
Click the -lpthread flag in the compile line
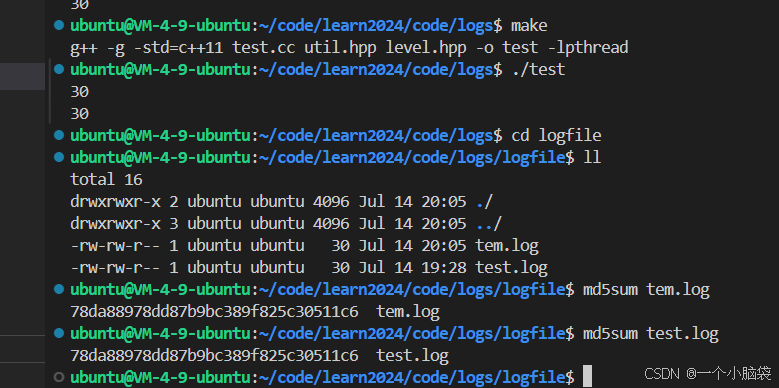coord(588,48)
